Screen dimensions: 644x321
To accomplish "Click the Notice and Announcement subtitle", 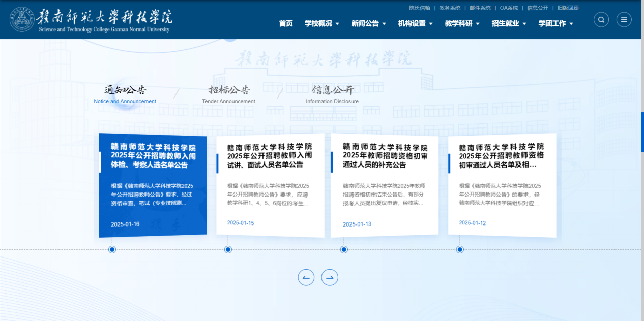I will (x=125, y=101).
